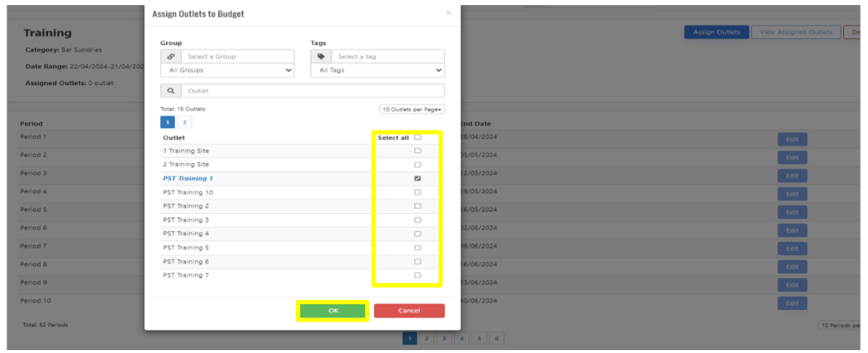Click the tag icon beside Select a tag
Screen dimensions: 868x353
[x=321, y=57]
